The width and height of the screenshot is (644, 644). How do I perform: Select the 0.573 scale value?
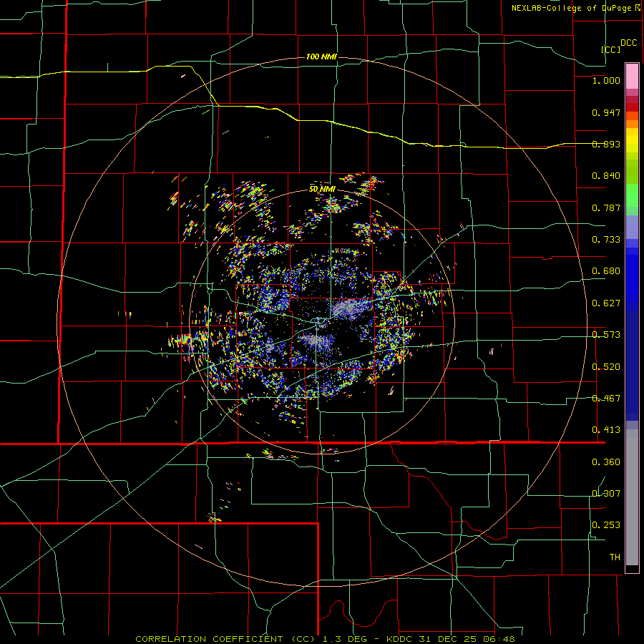click(x=606, y=335)
